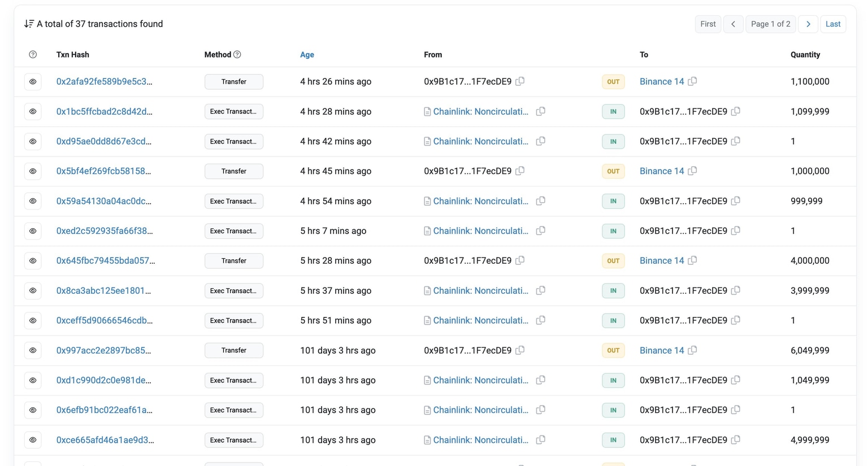Copy the Binance 14 address on the first row
Viewport: 868px width, 466px height.
coord(692,81)
